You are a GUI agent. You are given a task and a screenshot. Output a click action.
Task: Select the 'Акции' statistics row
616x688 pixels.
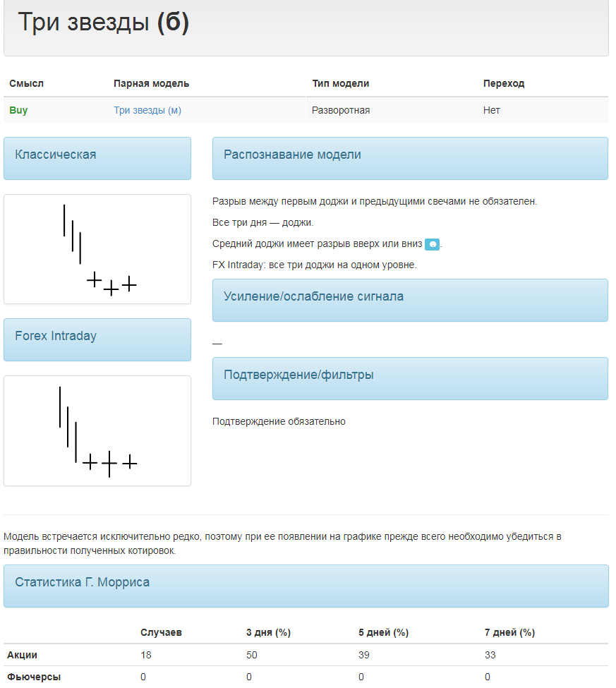click(x=306, y=655)
